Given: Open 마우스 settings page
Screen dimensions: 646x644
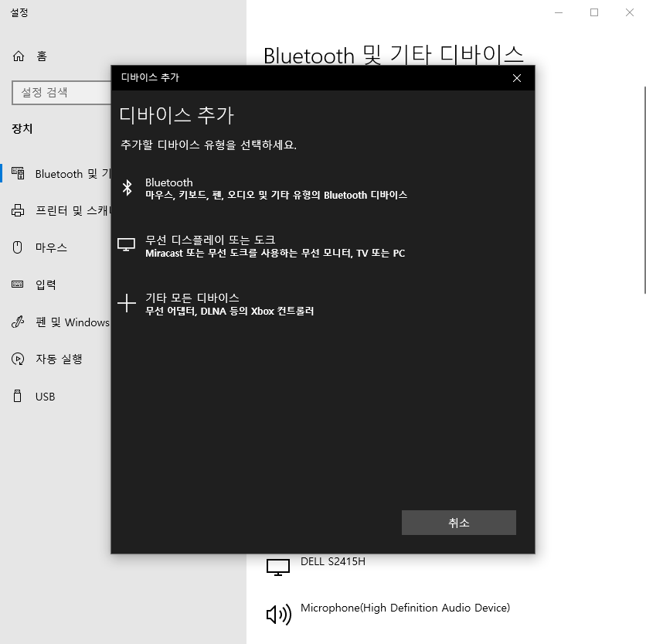Looking at the screenshot, I should (51, 247).
